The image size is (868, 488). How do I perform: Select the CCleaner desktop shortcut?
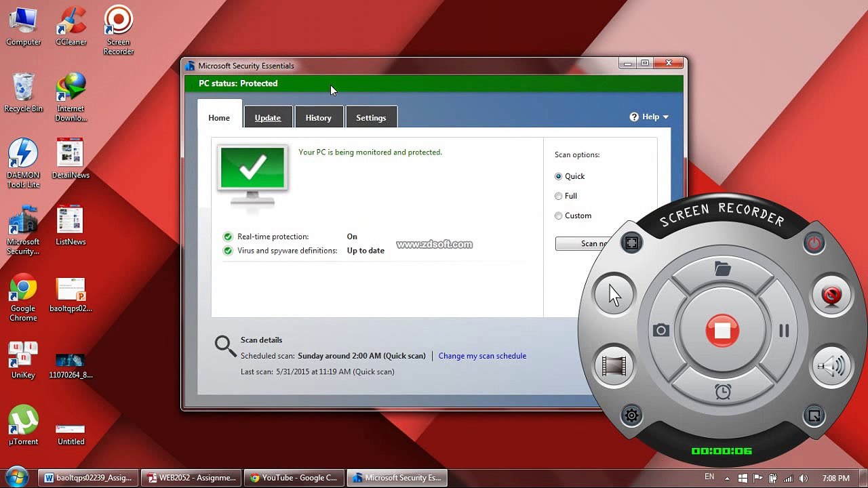pyautogui.click(x=71, y=27)
